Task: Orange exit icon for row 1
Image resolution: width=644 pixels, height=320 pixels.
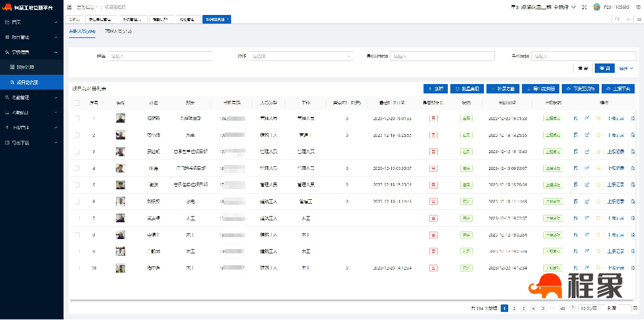Action: point(599,118)
